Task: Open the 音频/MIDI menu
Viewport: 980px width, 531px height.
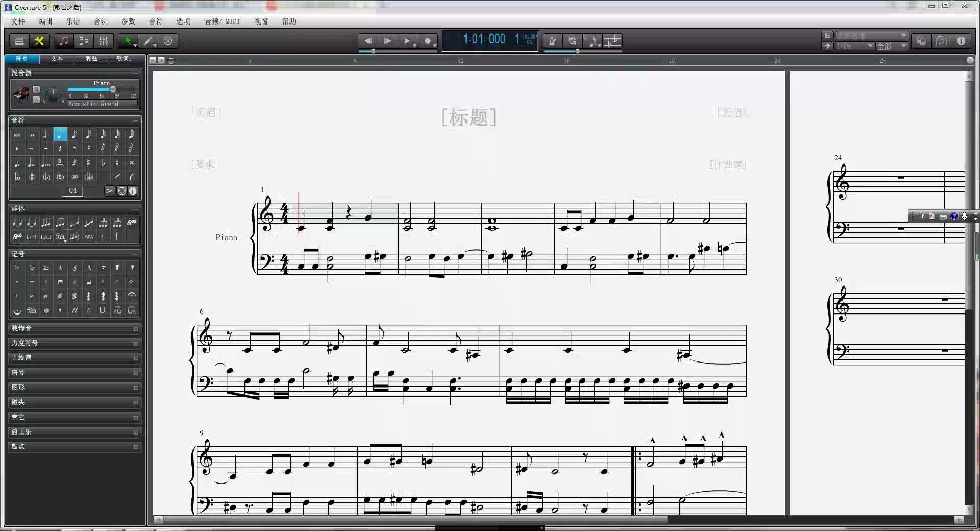Action: 222,21
